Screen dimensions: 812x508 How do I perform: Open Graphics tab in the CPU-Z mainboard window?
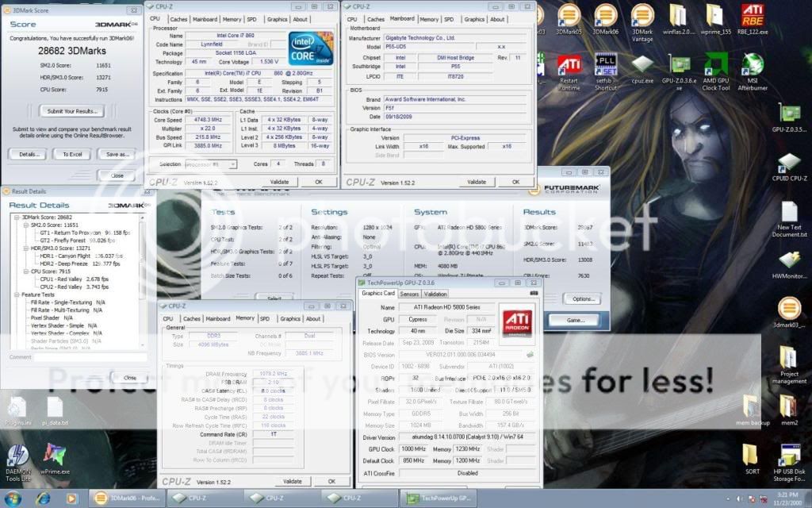[474, 19]
